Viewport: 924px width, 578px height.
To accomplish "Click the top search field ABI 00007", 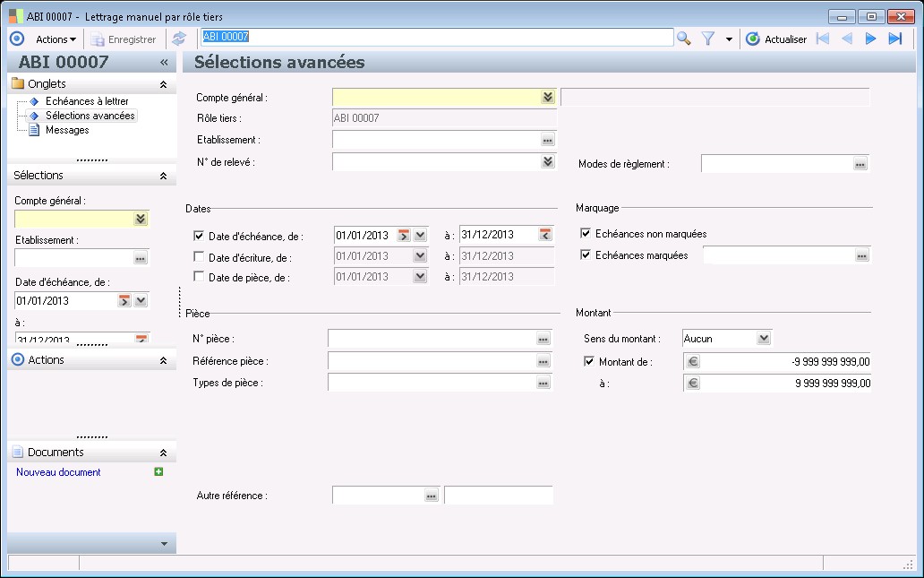I will coord(437,37).
